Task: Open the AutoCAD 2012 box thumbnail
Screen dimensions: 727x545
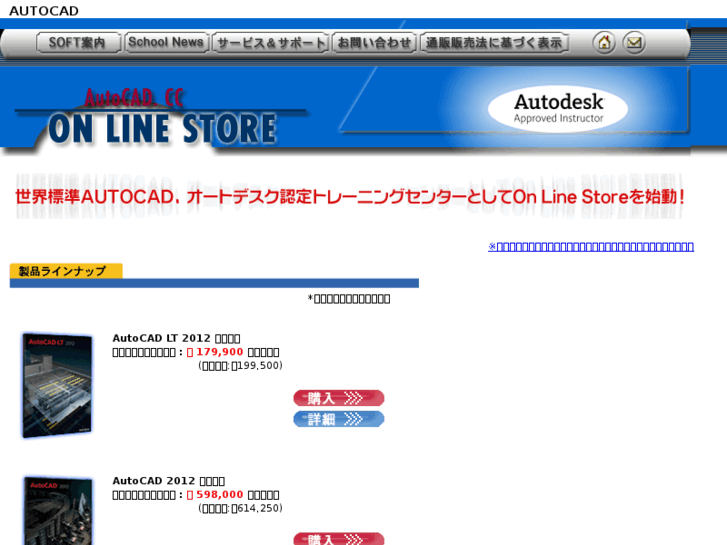Action: pyautogui.click(x=58, y=510)
